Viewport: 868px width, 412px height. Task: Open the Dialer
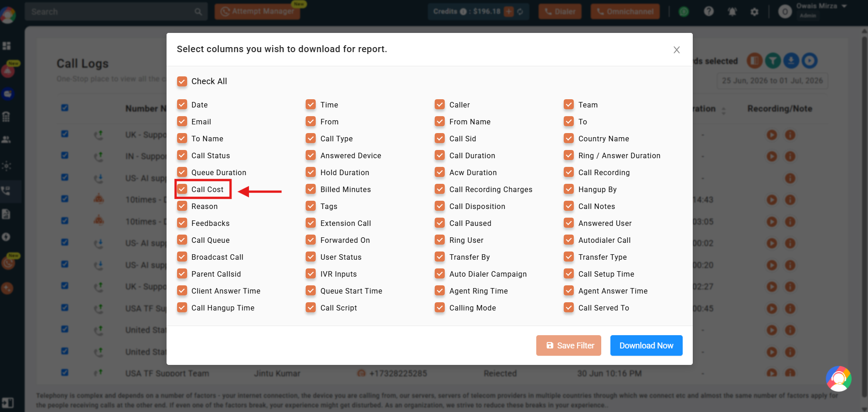pos(560,12)
